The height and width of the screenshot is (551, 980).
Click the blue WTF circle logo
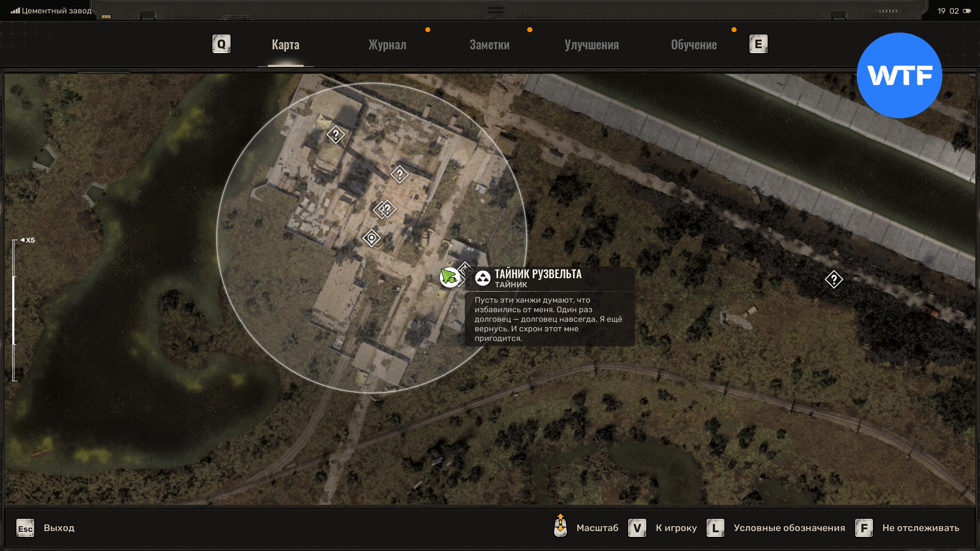click(899, 75)
